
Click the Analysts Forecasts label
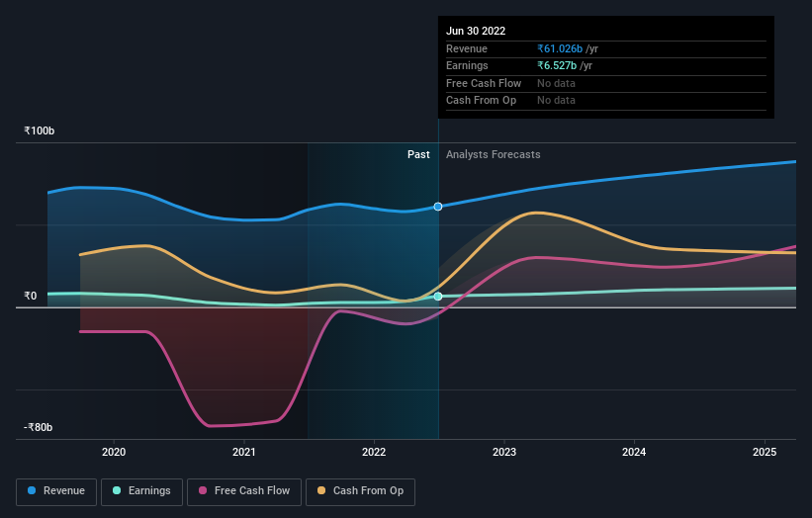point(493,155)
